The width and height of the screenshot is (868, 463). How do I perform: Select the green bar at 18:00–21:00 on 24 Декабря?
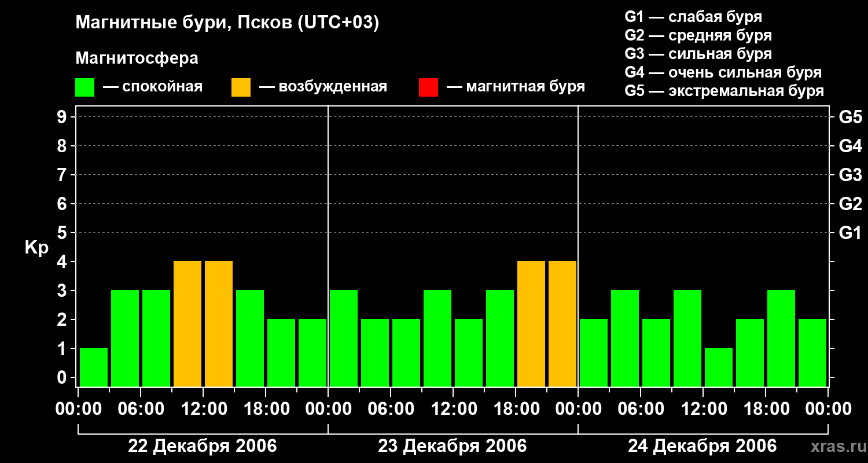click(781, 338)
